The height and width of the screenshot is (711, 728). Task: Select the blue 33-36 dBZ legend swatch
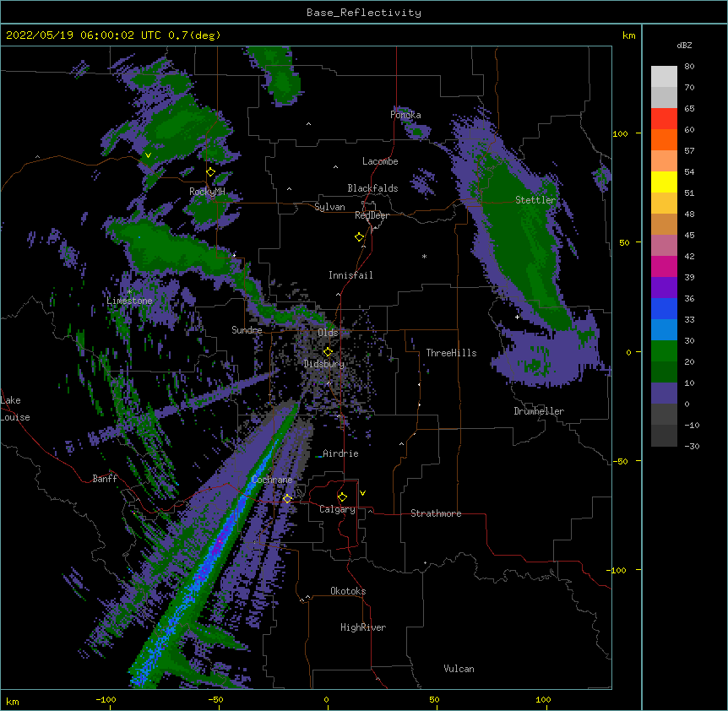click(664, 308)
